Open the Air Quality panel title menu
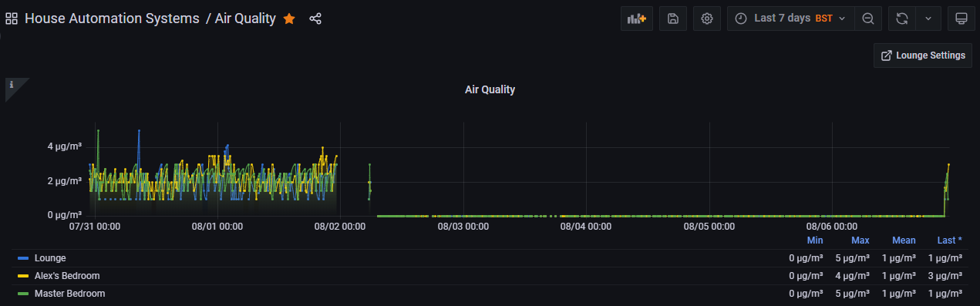 490,89
